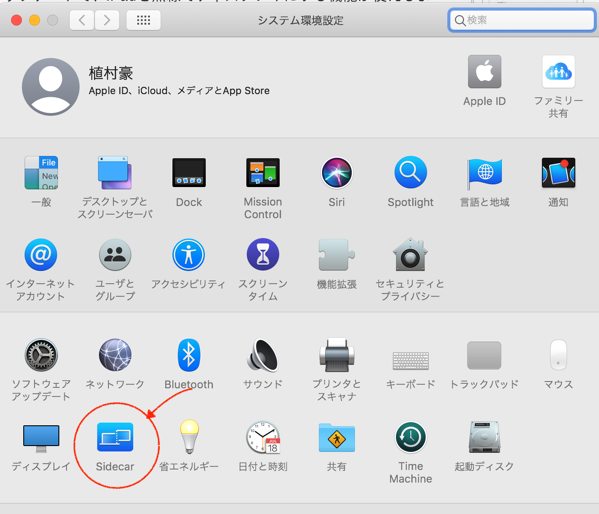The image size is (599, 514).
Task: Open 省エネルギー preferences
Action: [x=189, y=436]
